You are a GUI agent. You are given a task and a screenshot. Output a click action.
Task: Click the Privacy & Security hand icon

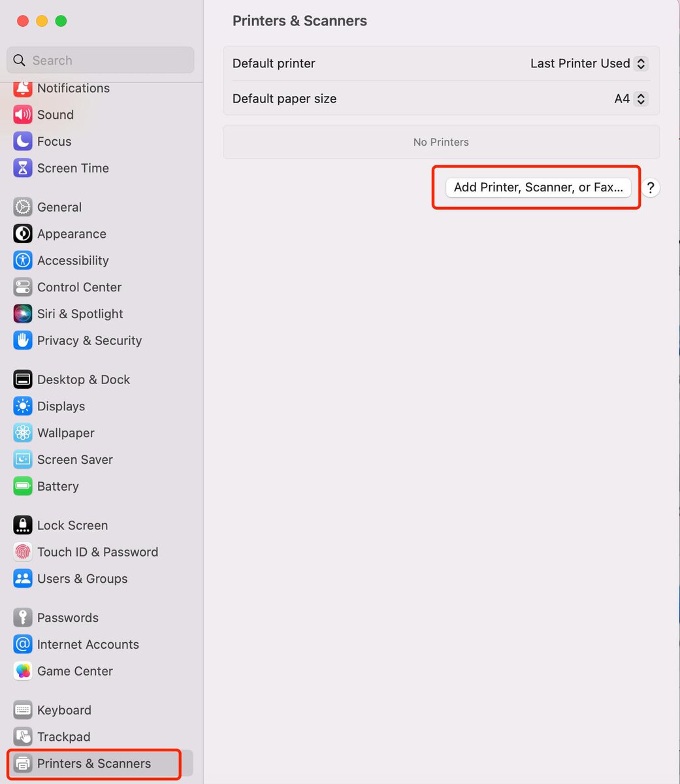(x=23, y=341)
